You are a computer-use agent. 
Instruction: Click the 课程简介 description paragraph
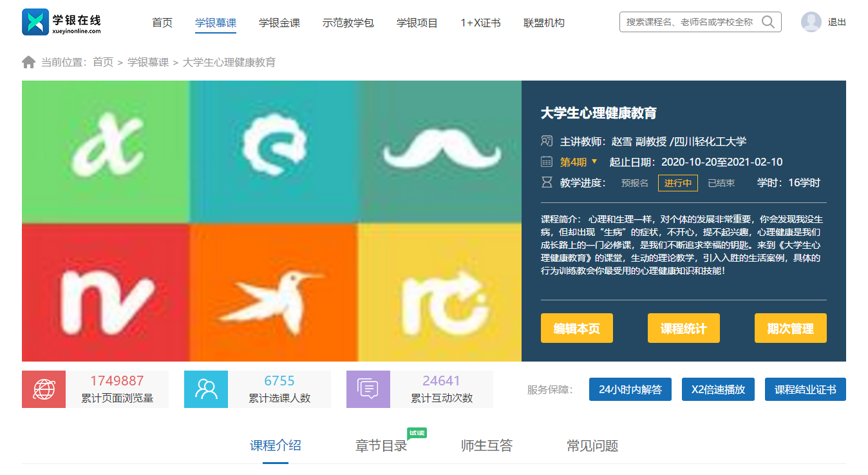pyautogui.click(x=683, y=245)
